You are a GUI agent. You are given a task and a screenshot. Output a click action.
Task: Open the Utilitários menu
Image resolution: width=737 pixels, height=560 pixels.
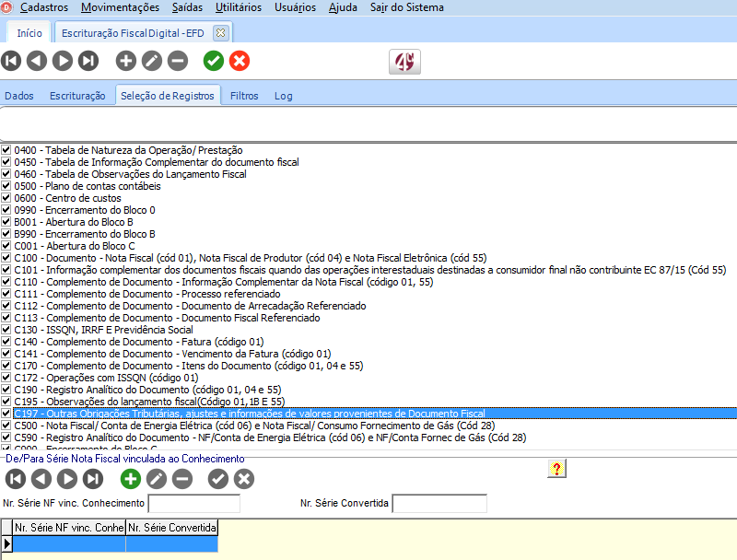pyautogui.click(x=239, y=7)
